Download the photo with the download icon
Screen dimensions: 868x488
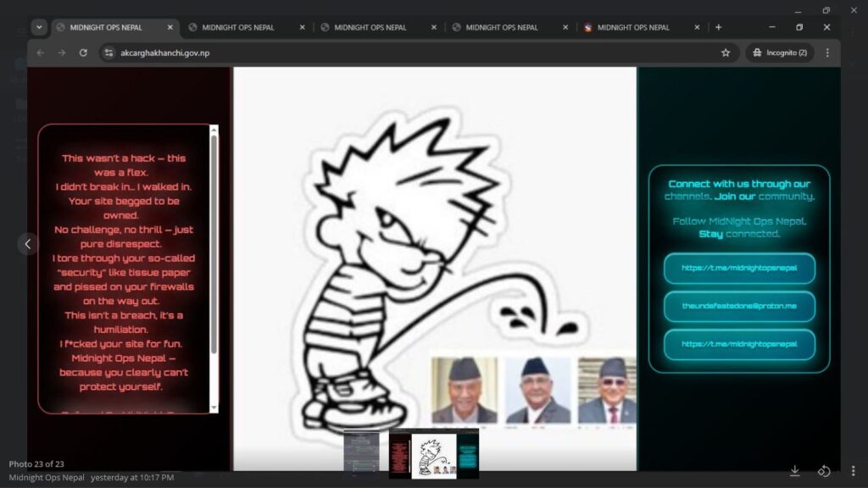[795, 470]
